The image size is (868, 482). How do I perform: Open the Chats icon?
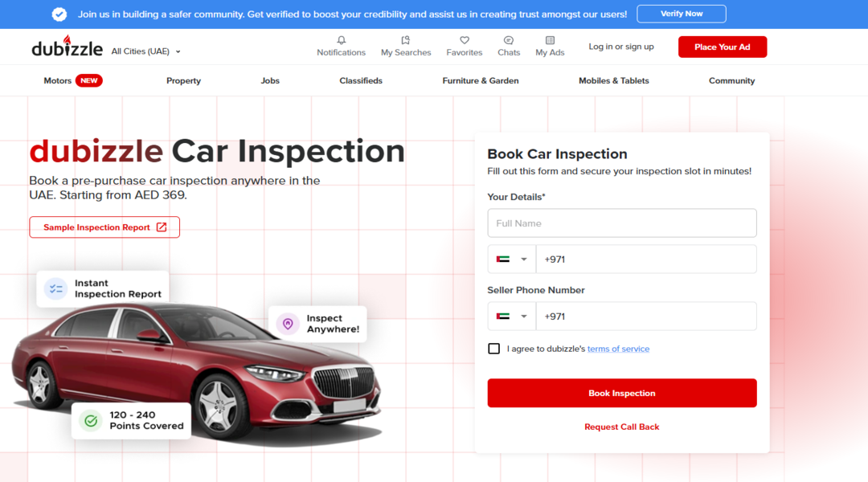click(509, 41)
